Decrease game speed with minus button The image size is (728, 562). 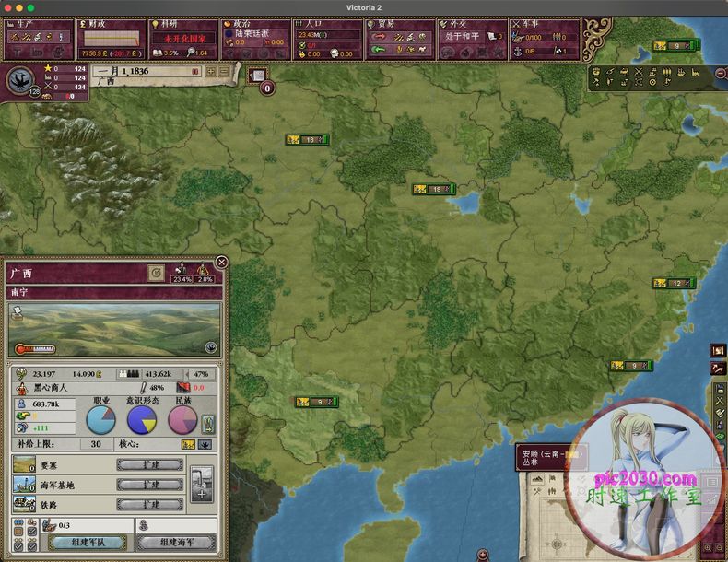click(x=225, y=72)
